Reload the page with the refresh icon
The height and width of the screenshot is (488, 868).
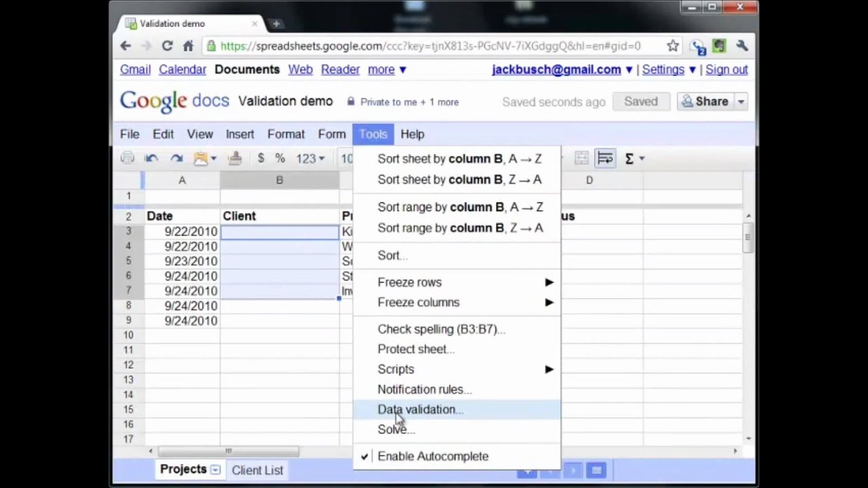[167, 46]
